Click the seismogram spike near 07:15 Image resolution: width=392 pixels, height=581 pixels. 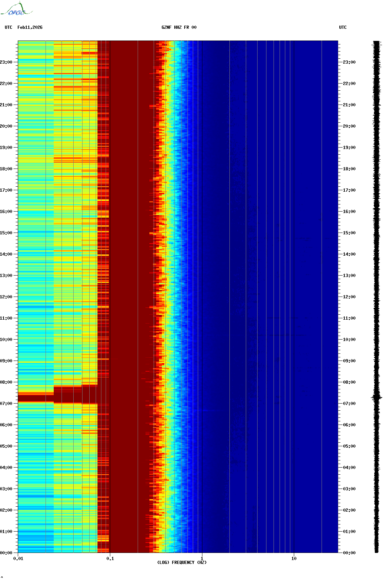tap(376, 397)
